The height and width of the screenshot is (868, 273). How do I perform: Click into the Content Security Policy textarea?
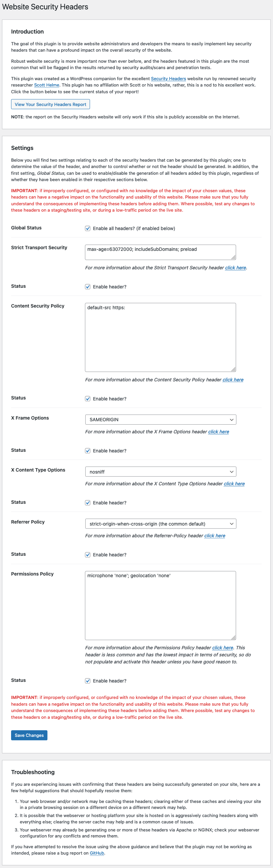coord(160,337)
